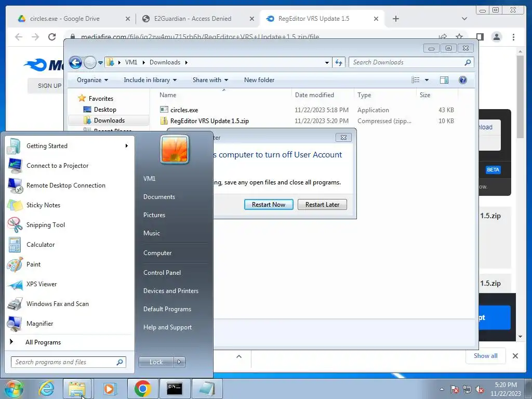Open Remote Desktop Connection
The width and height of the screenshot is (532, 399).
tap(70, 185)
